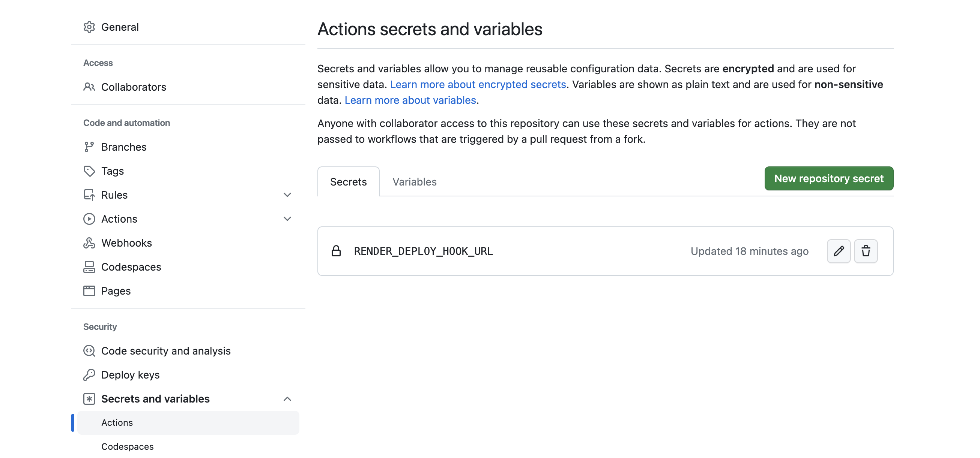Screen dimensions: 980x458
Task: Click the General settings gear icon
Action: (89, 27)
